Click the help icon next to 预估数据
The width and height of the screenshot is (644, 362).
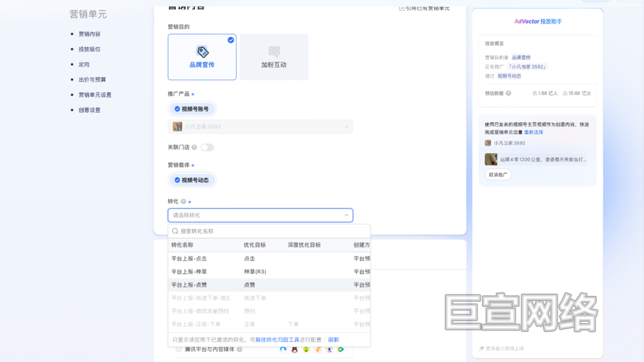[x=508, y=93]
